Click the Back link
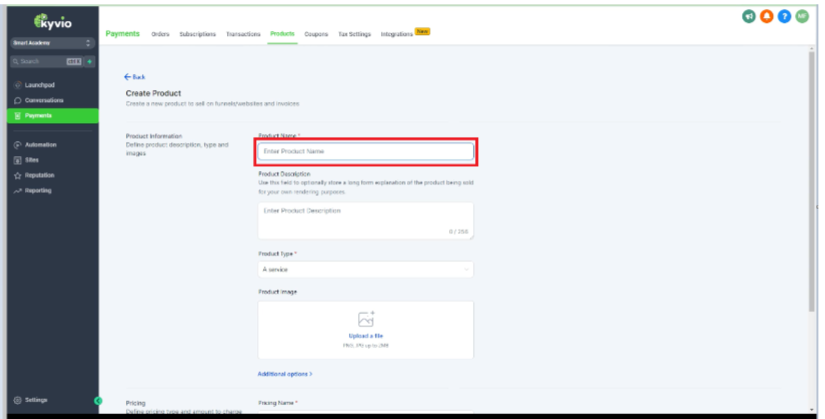The width and height of the screenshot is (825, 419). click(135, 77)
